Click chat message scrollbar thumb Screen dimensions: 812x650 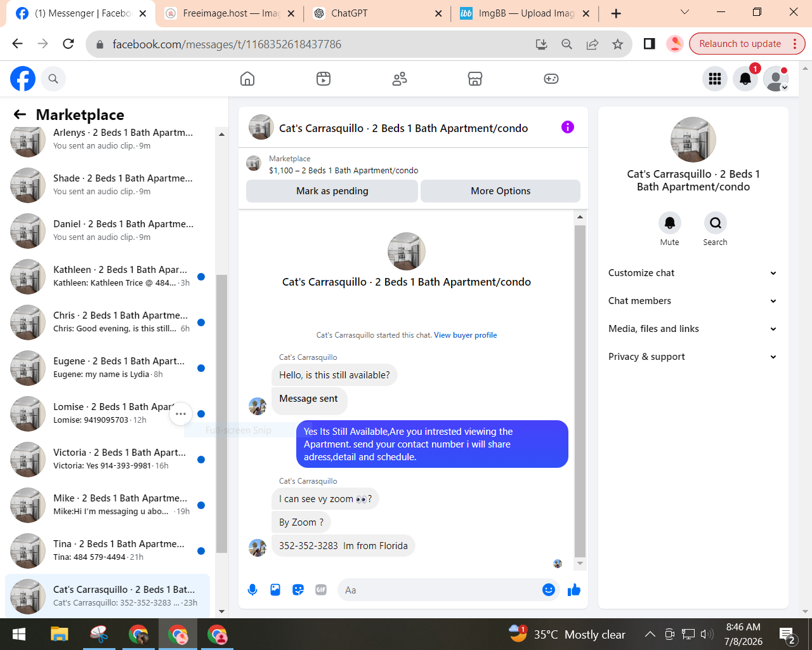coord(580,391)
